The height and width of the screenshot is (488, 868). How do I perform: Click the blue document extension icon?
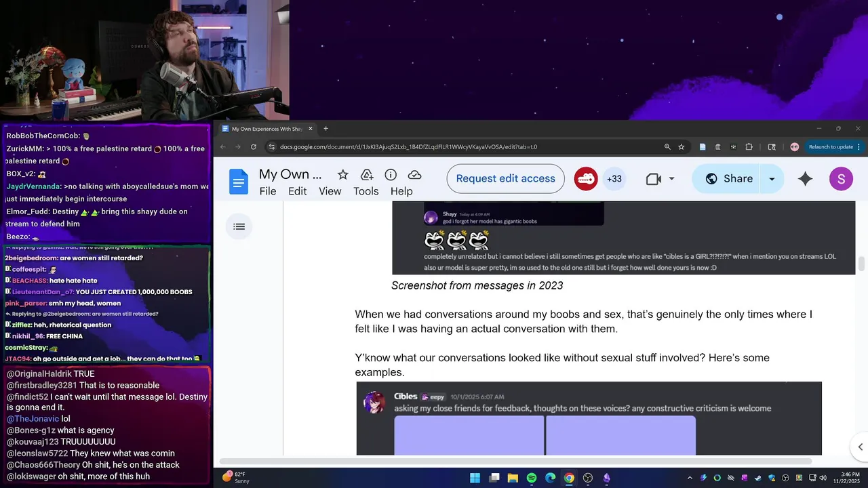(x=703, y=147)
